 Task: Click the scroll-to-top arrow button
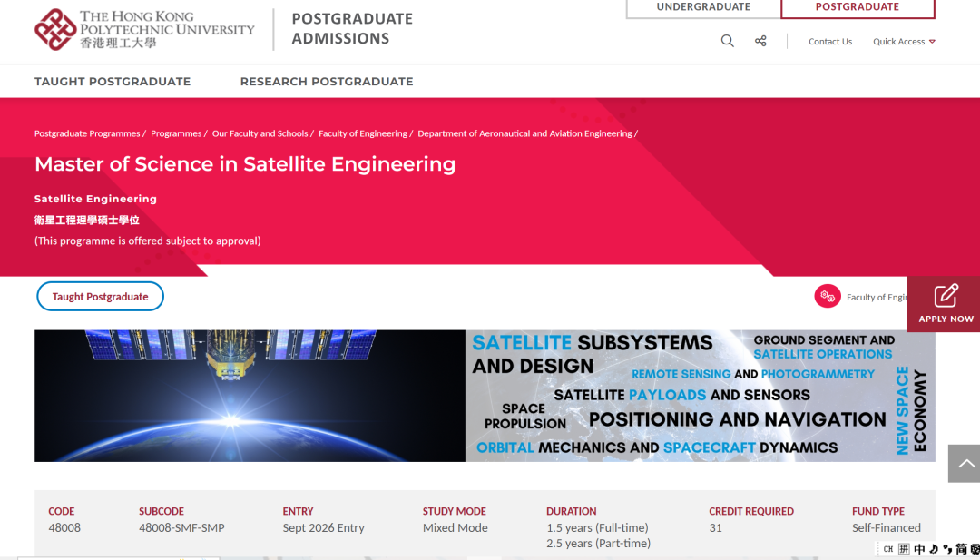(x=965, y=464)
